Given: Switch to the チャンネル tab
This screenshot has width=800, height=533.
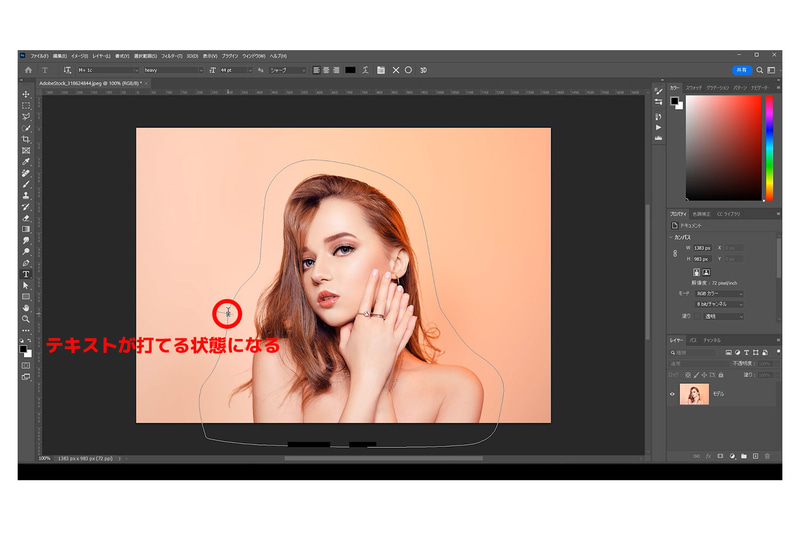Looking at the screenshot, I should 712,340.
